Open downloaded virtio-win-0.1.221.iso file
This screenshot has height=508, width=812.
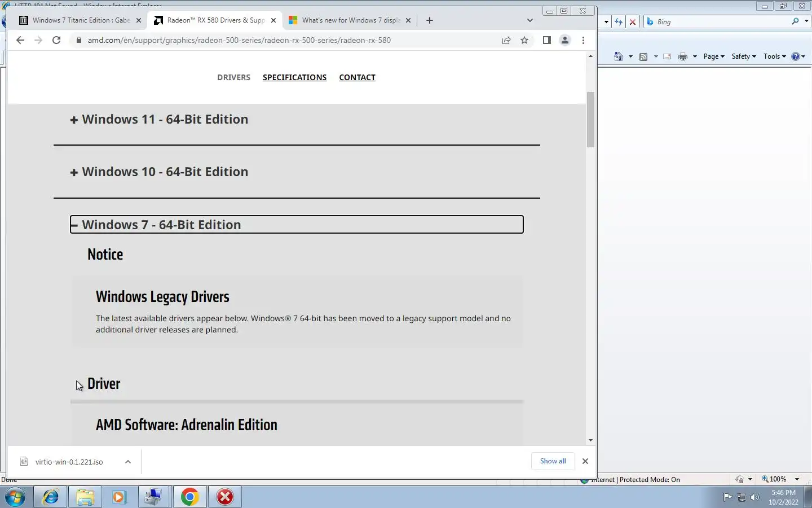69,462
